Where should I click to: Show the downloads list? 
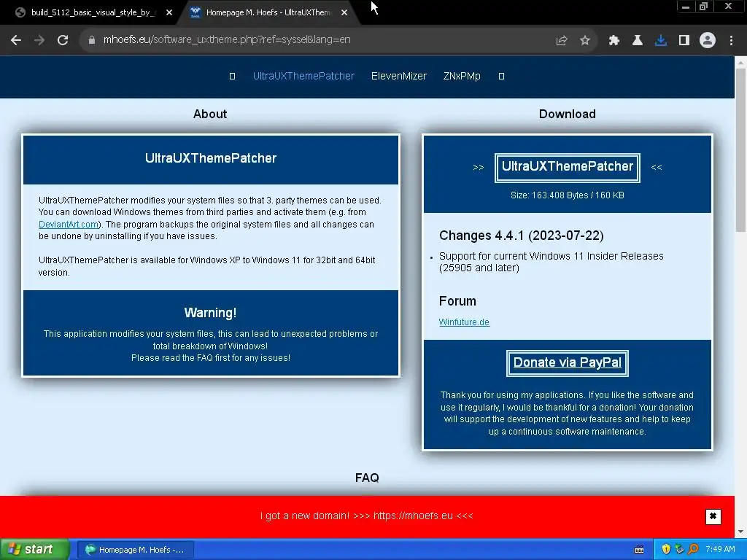[x=660, y=41]
